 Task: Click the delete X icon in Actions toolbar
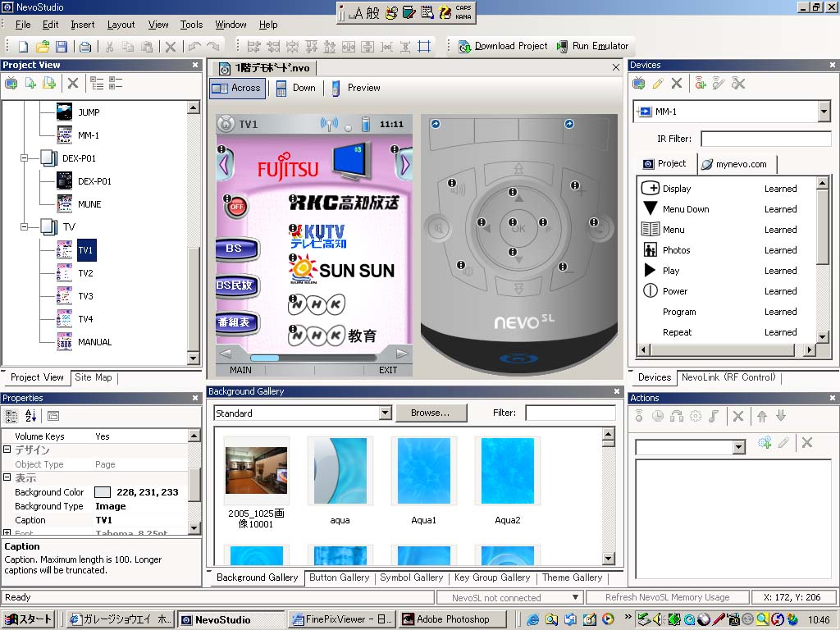[x=738, y=416]
